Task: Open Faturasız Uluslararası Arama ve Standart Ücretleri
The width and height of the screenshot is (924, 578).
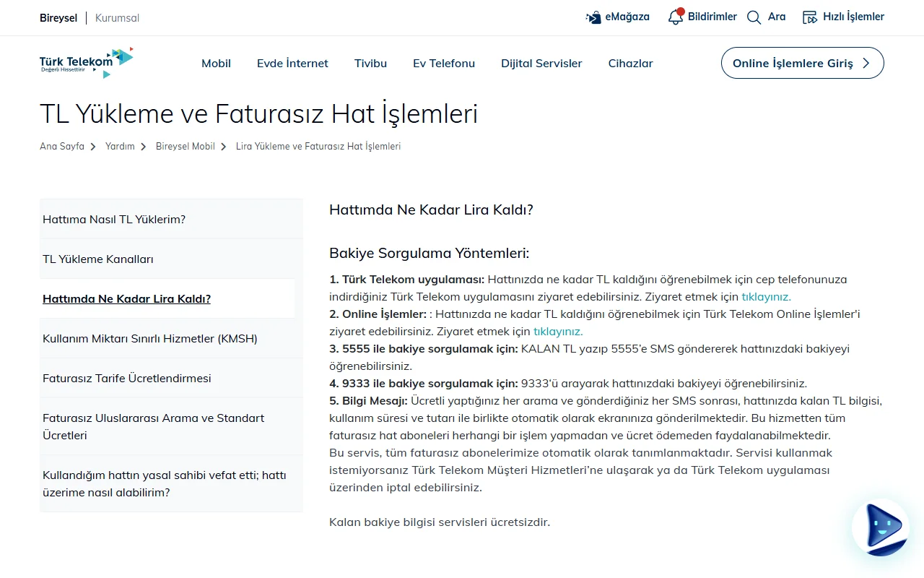Action: (x=171, y=426)
